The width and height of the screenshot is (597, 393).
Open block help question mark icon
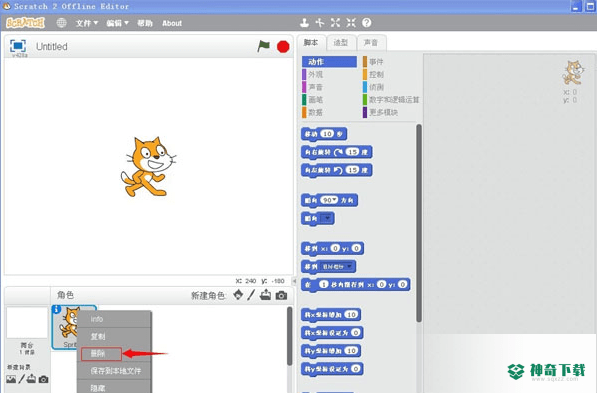click(x=367, y=23)
